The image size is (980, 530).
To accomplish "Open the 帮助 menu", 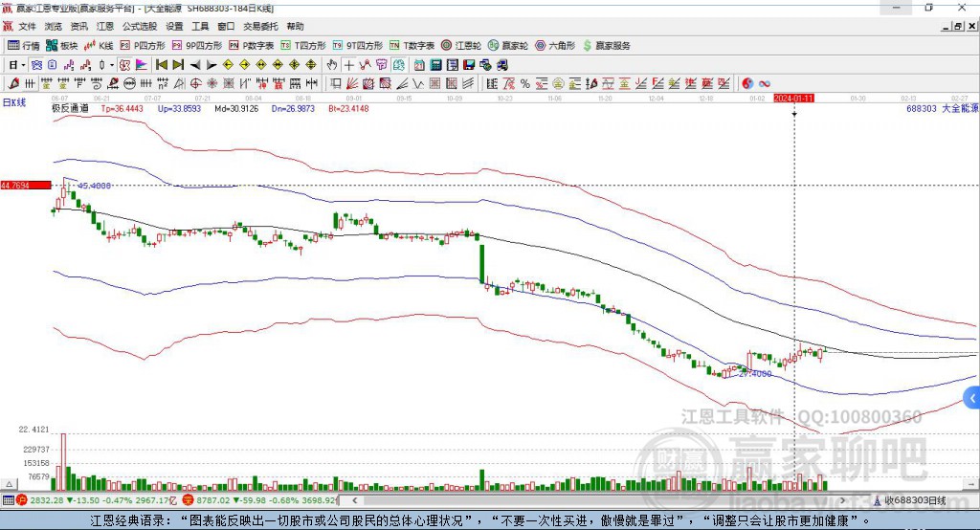I will point(295,26).
